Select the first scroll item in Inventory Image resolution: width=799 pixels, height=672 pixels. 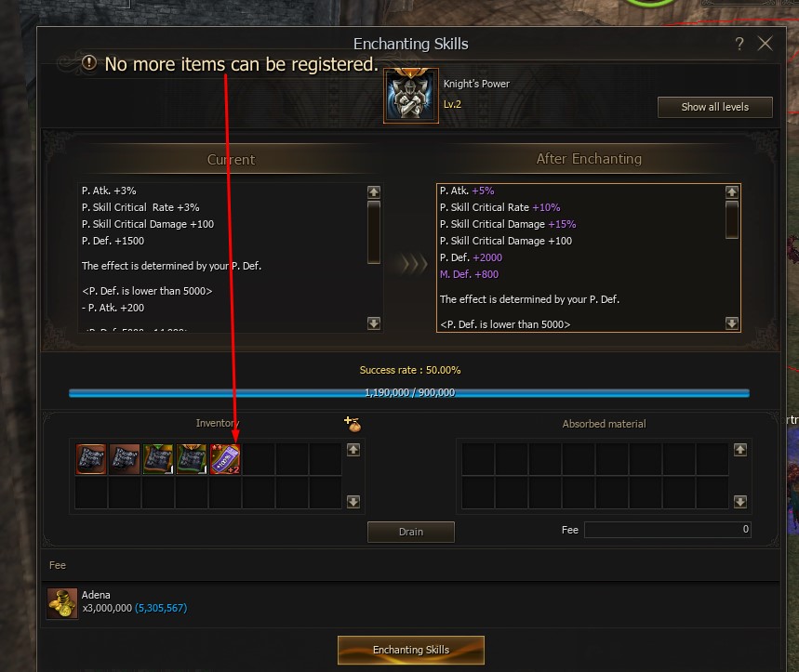pyautogui.click(x=91, y=459)
